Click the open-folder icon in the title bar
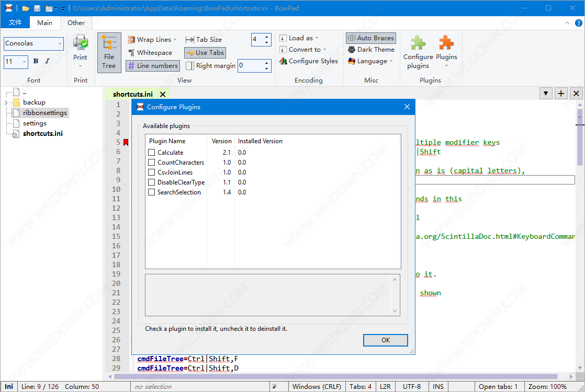 [x=25, y=8]
